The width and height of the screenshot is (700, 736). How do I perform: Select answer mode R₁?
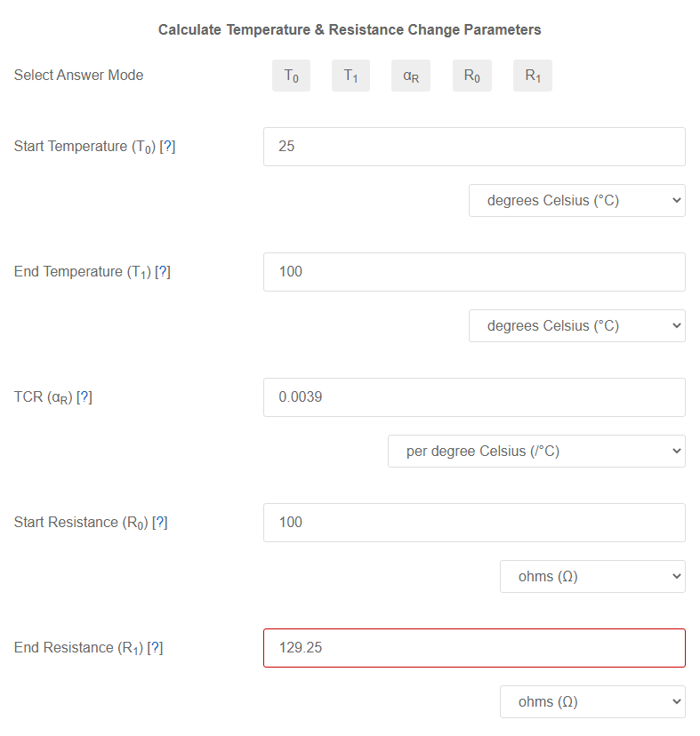click(x=532, y=75)
